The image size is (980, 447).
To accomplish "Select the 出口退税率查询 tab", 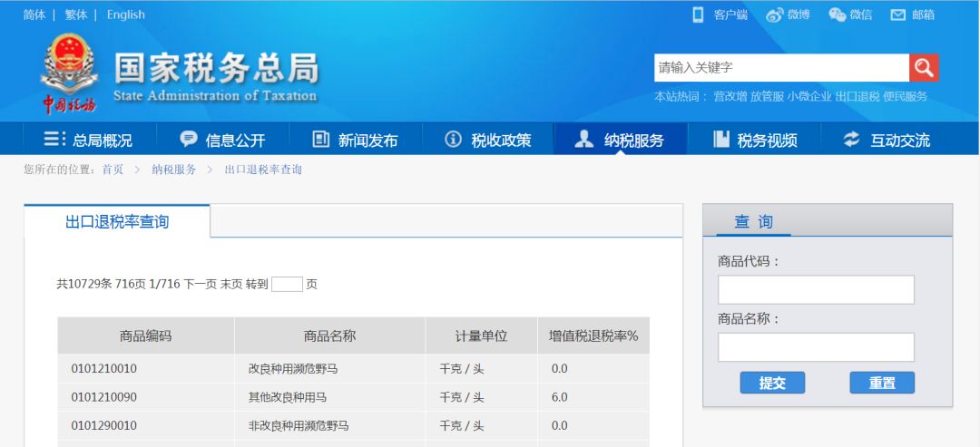I will (x=117, y=221).
